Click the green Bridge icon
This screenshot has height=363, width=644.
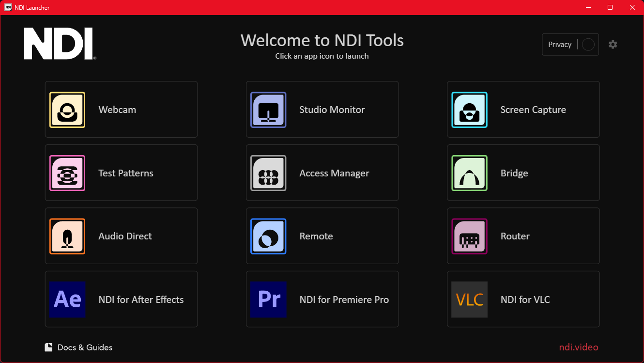(x=469, y=173)
